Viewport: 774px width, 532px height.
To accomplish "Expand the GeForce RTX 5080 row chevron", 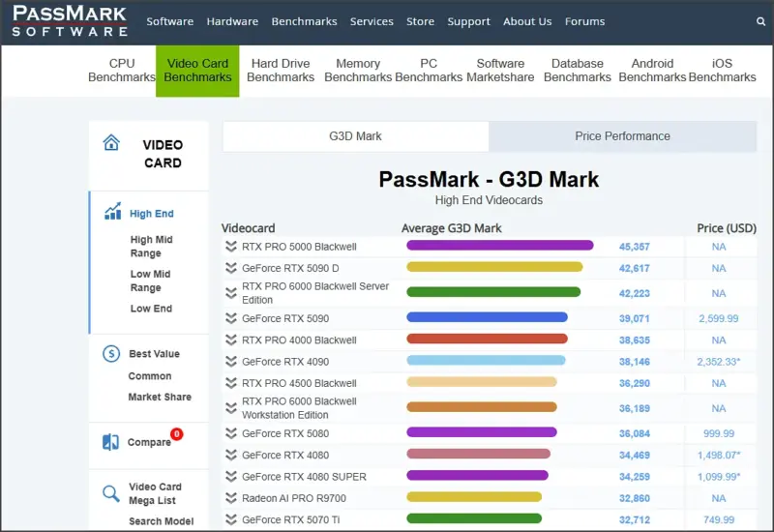I will pyautogui.click(x=231, y=433).
